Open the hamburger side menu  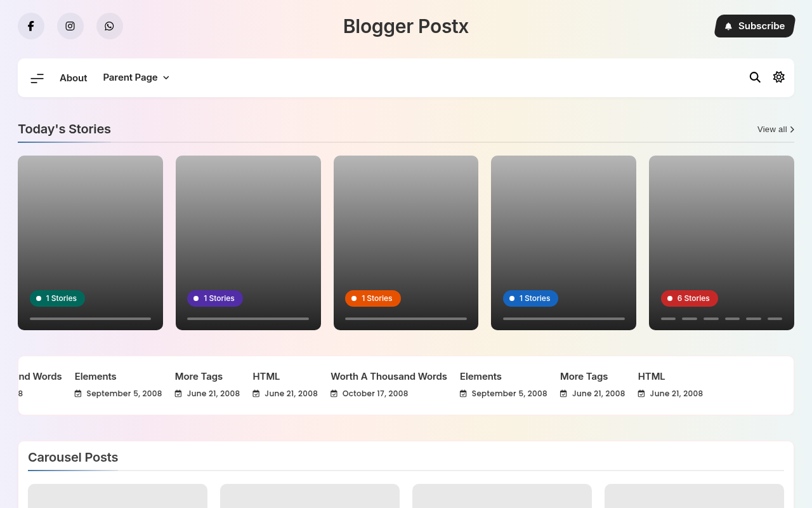click(x=37, y=78)
